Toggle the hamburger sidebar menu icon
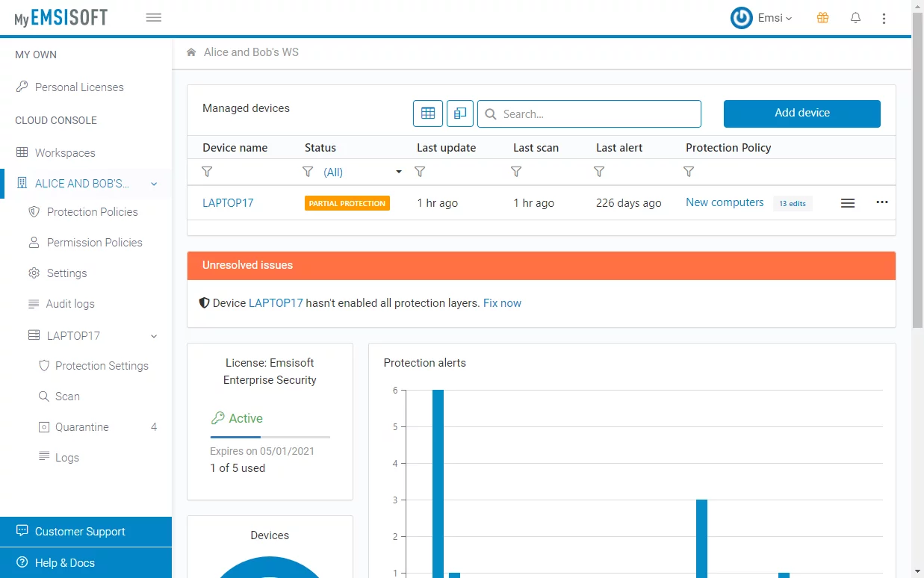The width and height of the screenshot is (924, 578). [154, 18]
